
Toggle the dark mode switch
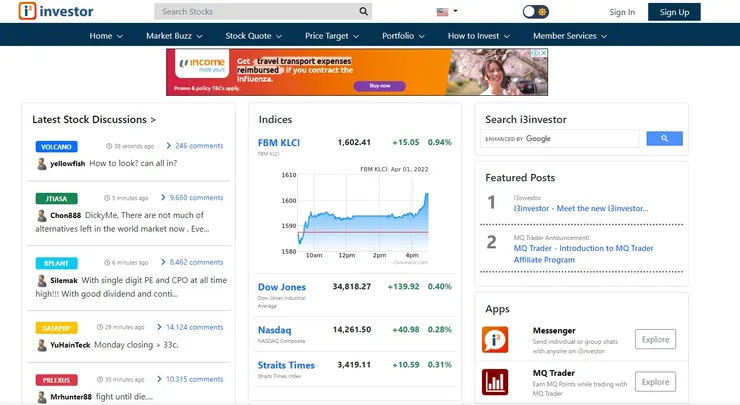point(535,12)
